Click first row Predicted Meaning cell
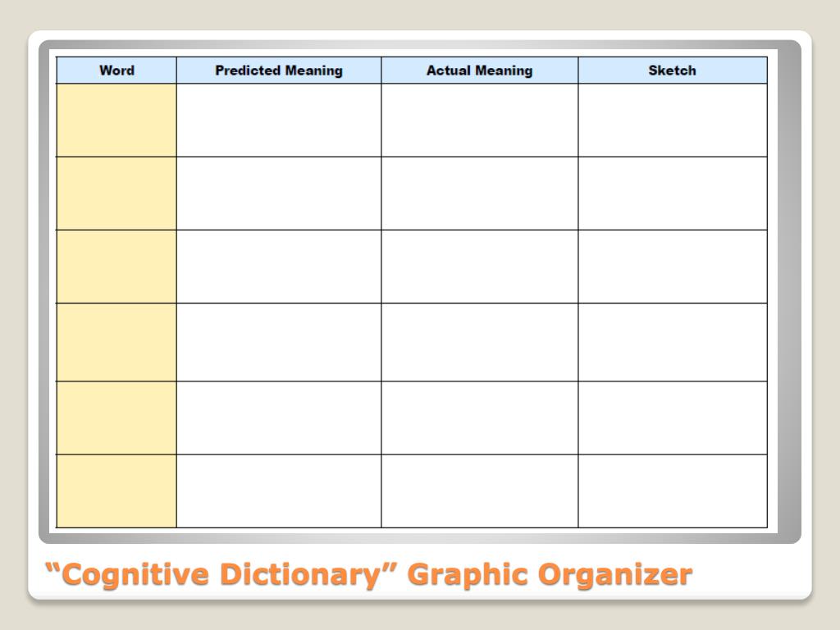This screenshot has height=630, width=840. pos(279,120)
